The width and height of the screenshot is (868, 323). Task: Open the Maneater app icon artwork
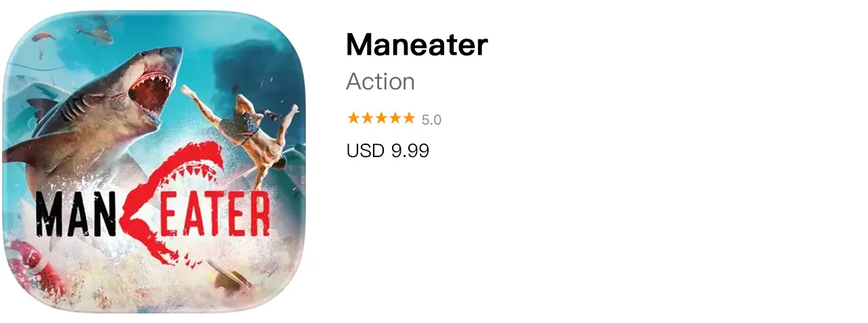pos(154,161)
